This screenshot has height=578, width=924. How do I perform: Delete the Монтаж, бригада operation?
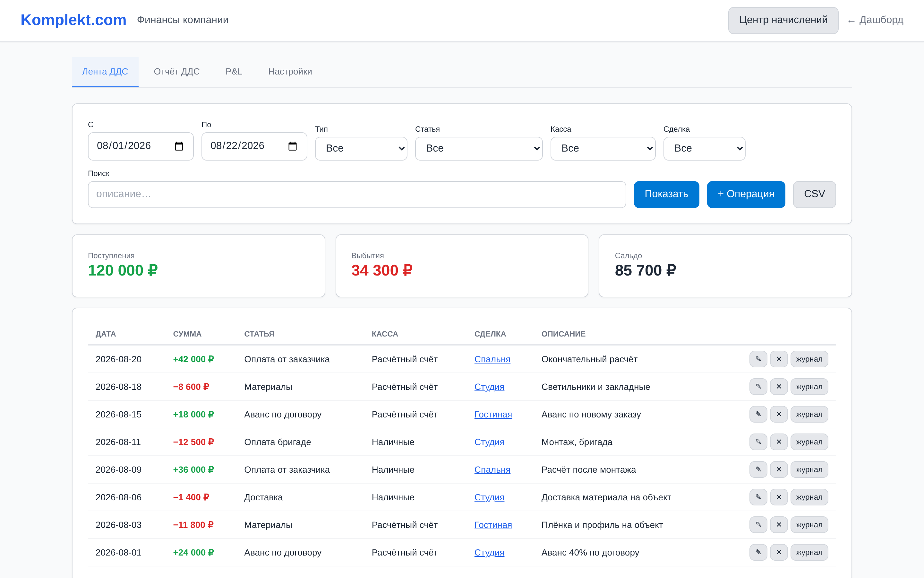click(x=779, y=442)
